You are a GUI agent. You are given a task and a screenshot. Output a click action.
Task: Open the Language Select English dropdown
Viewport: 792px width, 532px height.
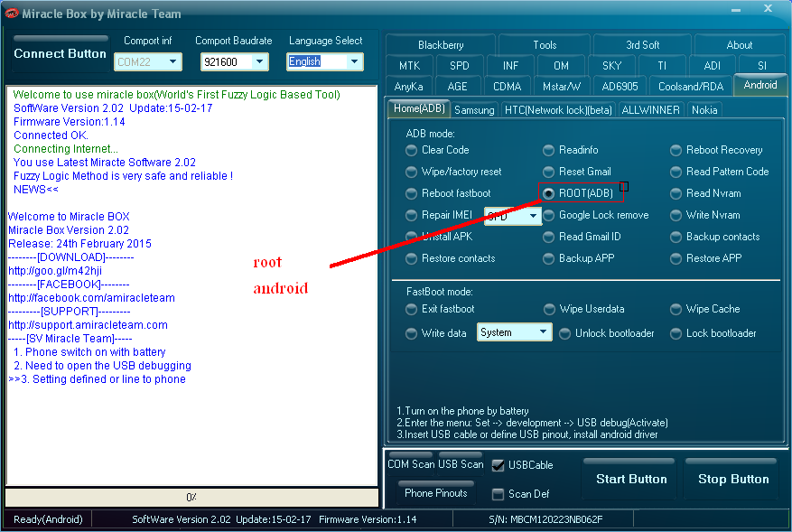click(x=325, y=61)
